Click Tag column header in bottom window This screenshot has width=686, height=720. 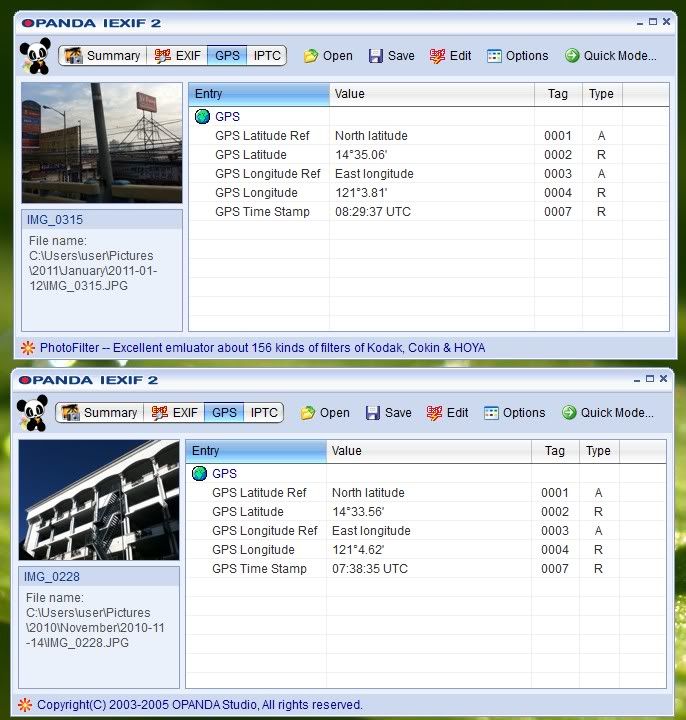pyautogui.click(x=555, y=451)
